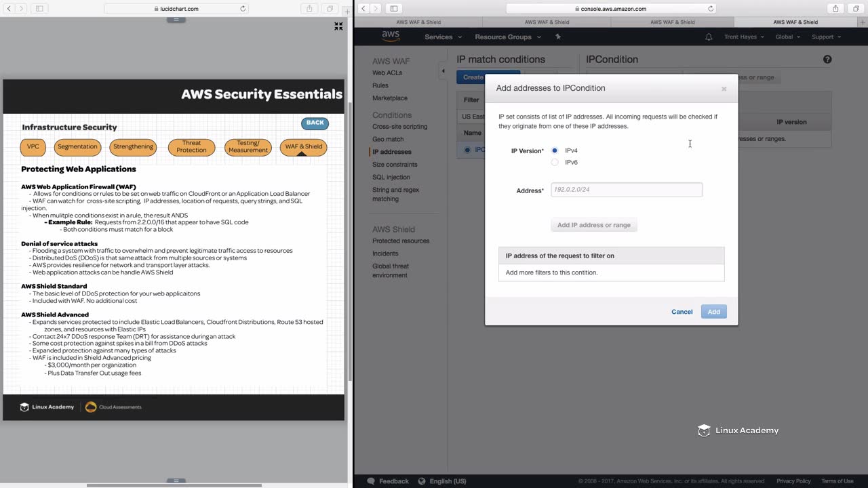Click the Lucidchart window vertical scrollbar
868x488 pixels.
tap(350, 241)
